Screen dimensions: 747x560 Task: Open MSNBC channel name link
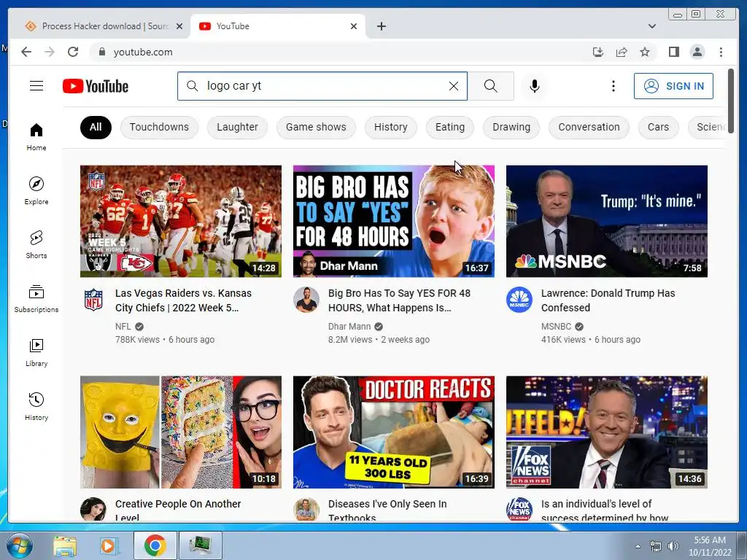(556, 327)
